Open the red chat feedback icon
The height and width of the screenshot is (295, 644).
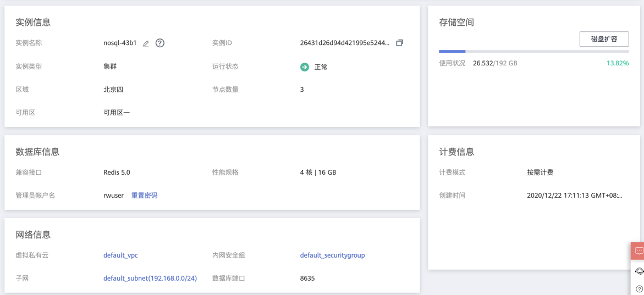click(639, 251)
